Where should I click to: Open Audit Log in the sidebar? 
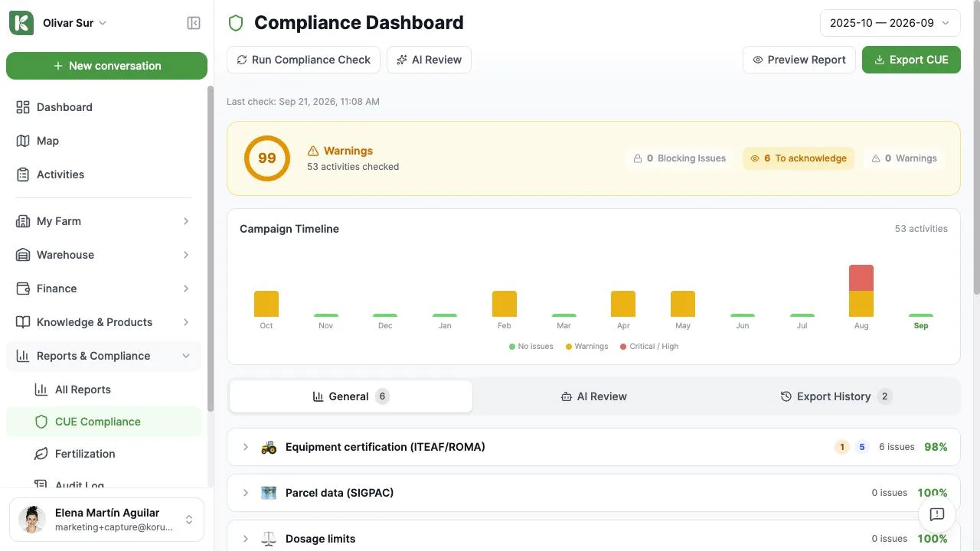103,482
